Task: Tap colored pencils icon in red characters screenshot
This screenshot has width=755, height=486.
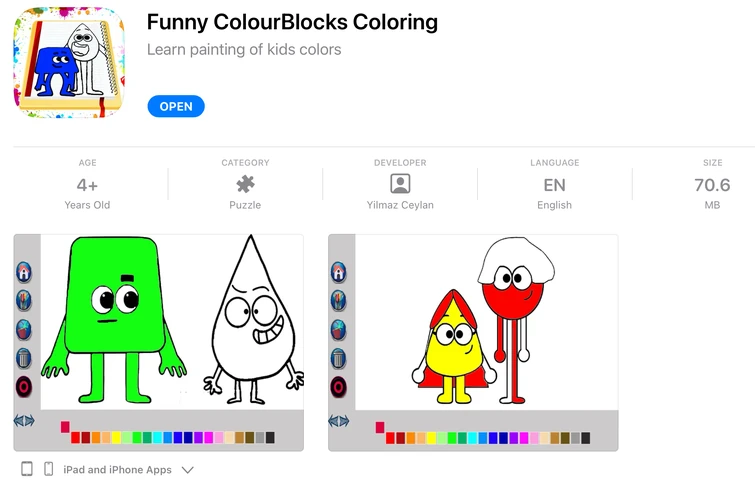Action: [x=339, y=300]
